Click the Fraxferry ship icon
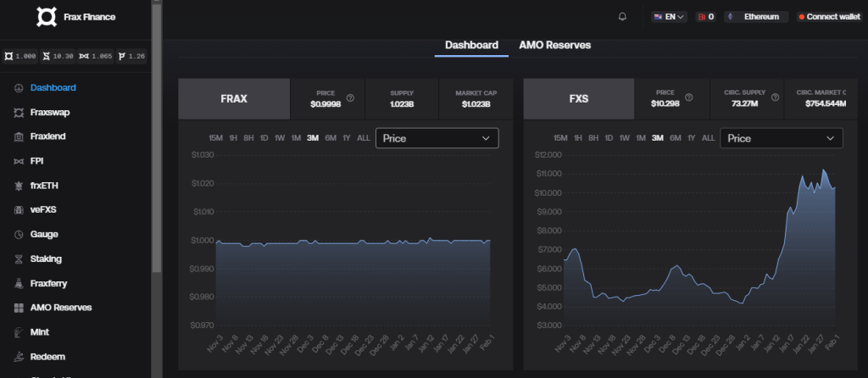Image resolution: width=868 pixels, height=378 pixels. coord(19,283)
